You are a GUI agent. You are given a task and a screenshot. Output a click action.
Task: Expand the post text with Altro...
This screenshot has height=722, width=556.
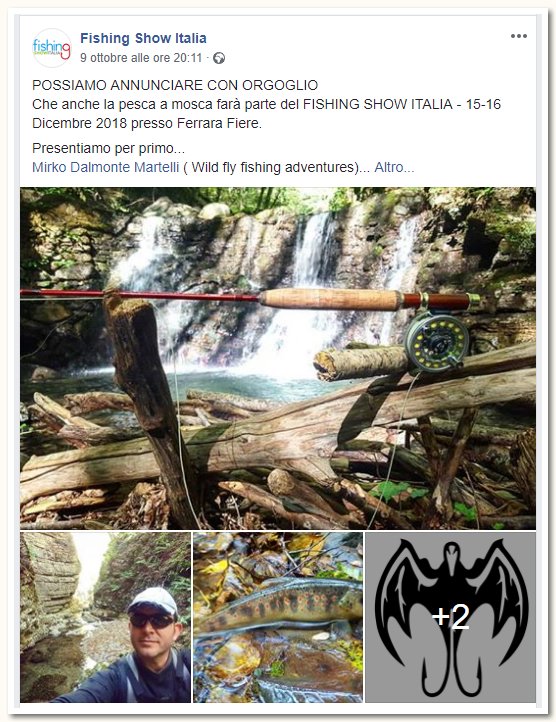[394, 167]
